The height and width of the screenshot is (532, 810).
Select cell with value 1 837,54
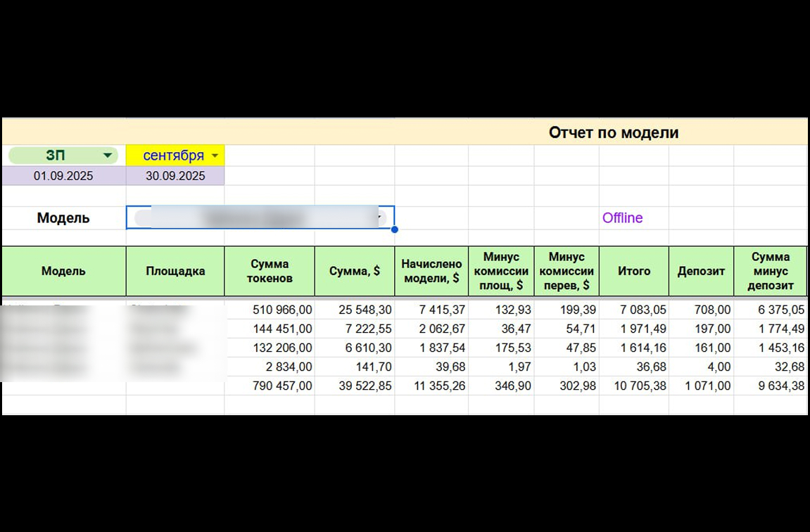[x=431, y=348]
